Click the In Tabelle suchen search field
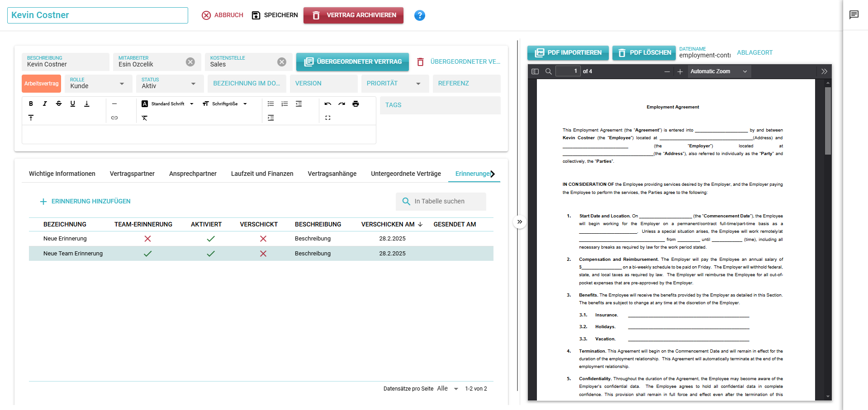Viewport: 868px width, 410px height. coord(446,201)
